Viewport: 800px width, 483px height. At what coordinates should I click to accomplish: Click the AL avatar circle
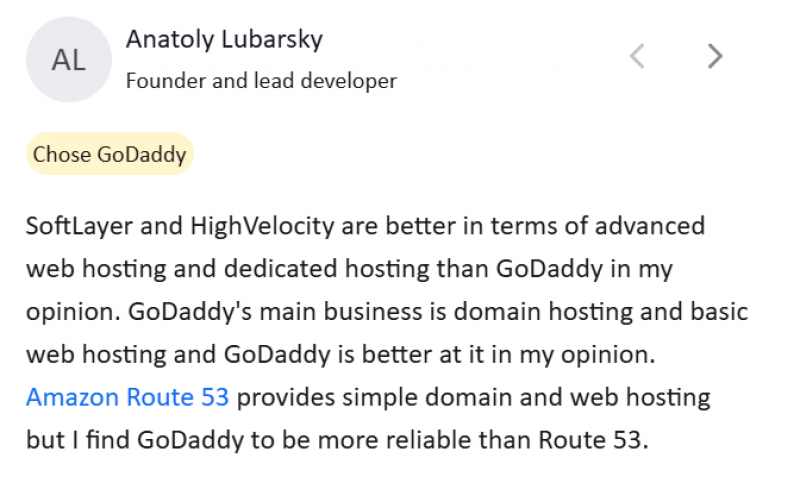[68, 60]
